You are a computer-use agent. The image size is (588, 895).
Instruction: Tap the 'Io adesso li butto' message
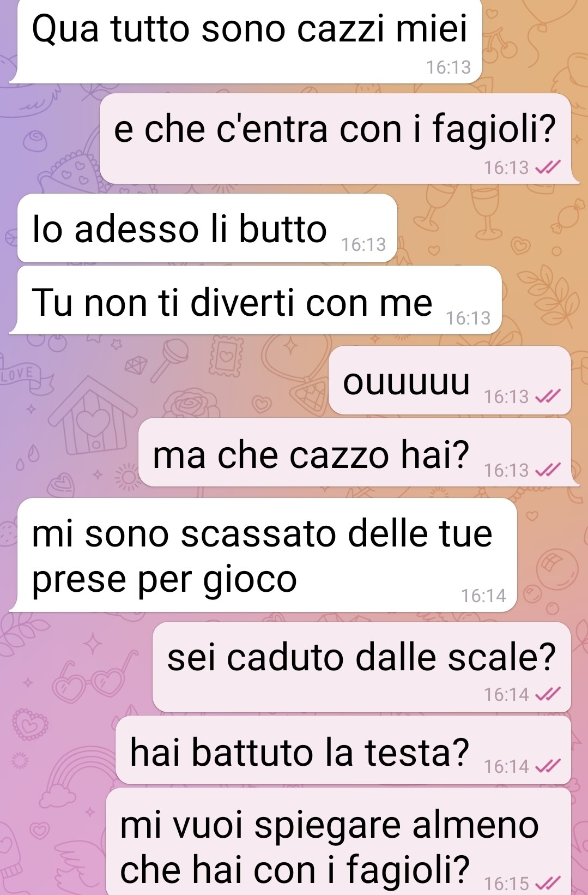click(x=207, y=229)
